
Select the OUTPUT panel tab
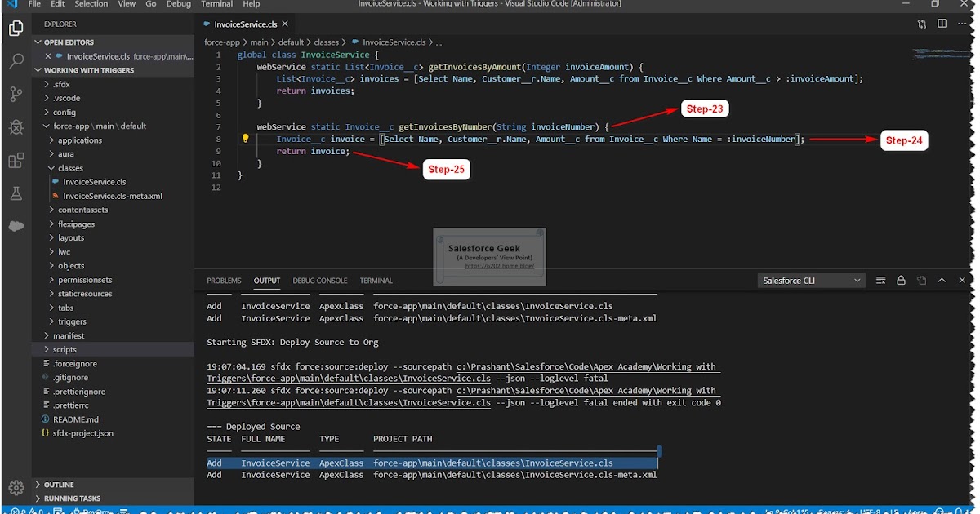click(266, 281)
